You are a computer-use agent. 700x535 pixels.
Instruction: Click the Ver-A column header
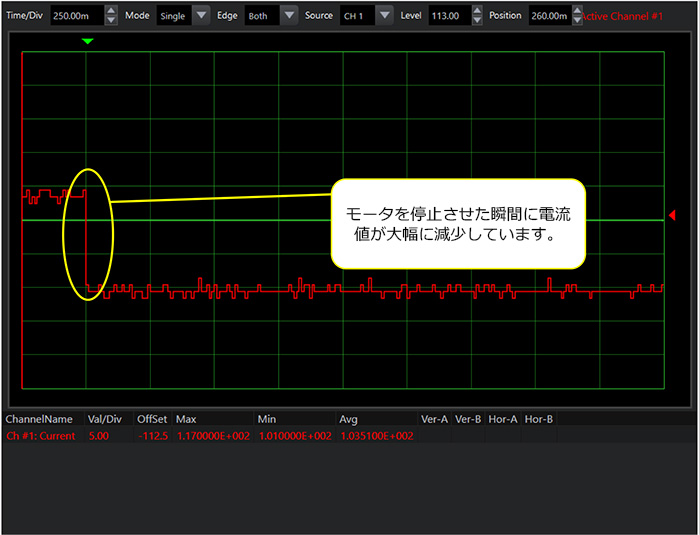(x=434, y=419)
